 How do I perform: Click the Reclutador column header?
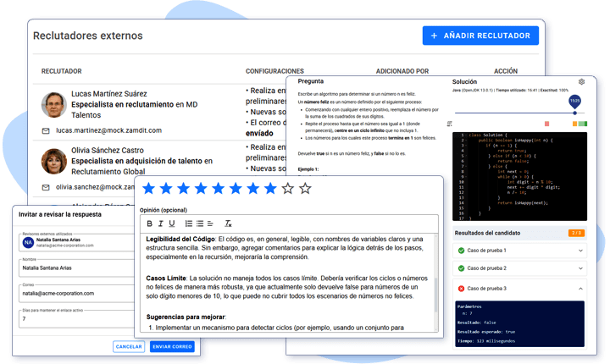pos(62,71)
